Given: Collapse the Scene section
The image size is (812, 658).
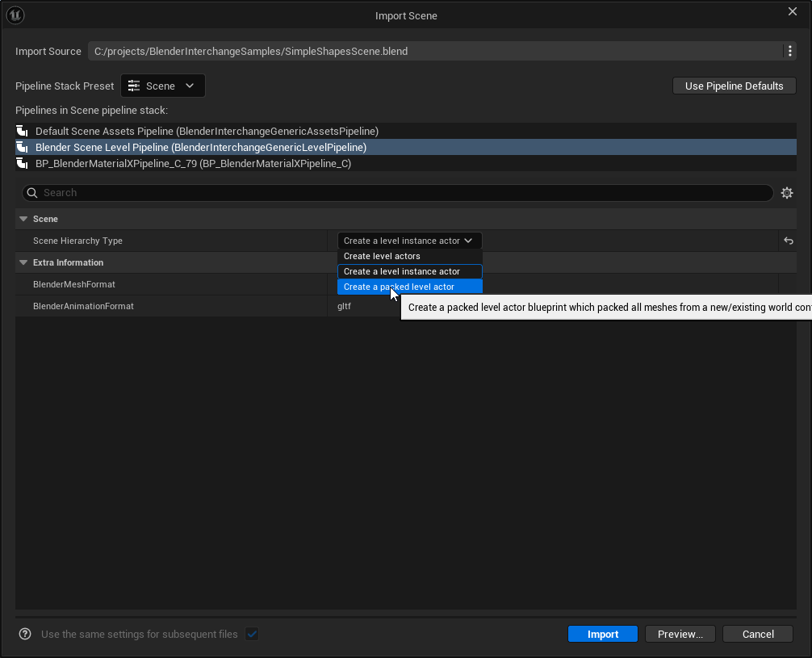Looking at the screenshot, I should [23, 219].
